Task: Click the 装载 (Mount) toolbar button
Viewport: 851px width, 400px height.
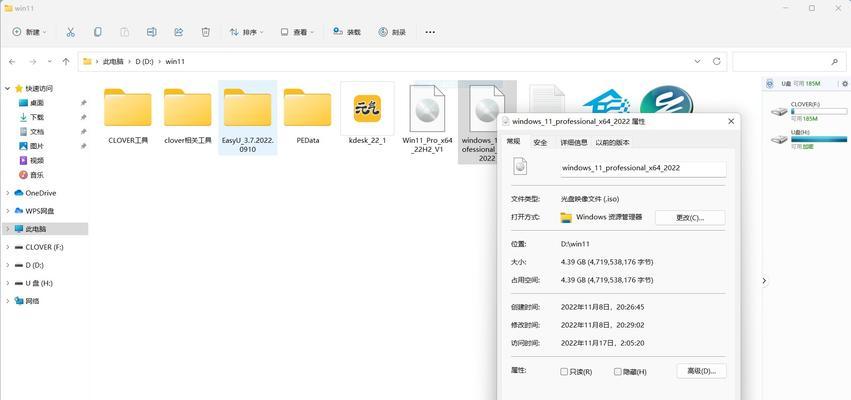Action: click(x=347, y=32)
